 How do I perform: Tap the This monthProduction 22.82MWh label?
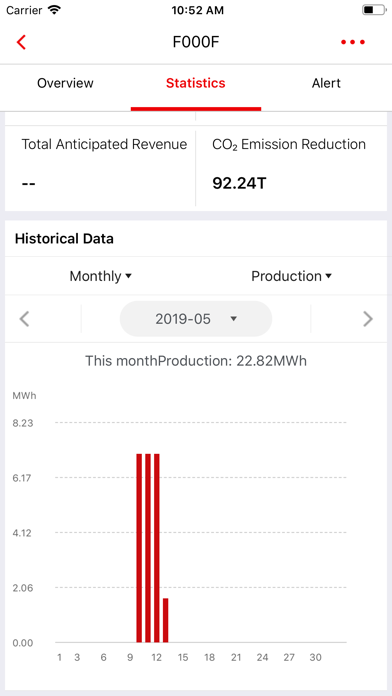[x=196, y=361]
